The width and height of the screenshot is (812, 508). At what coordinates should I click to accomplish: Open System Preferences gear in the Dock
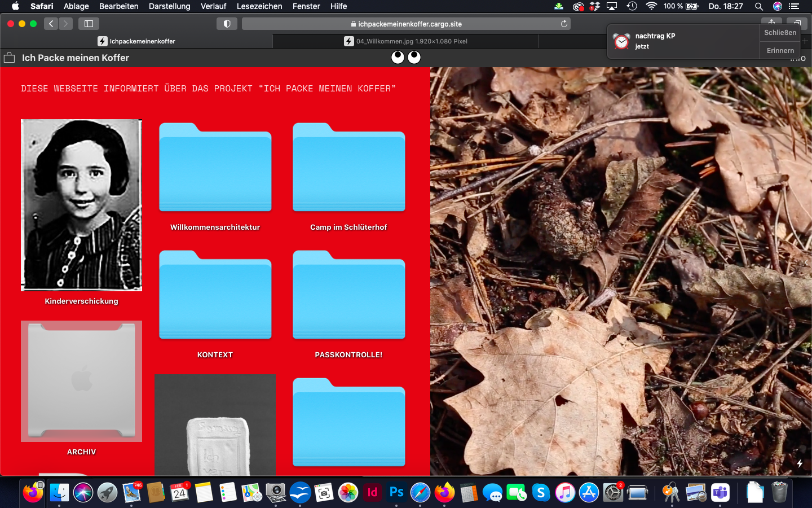(x=613, y=493)
